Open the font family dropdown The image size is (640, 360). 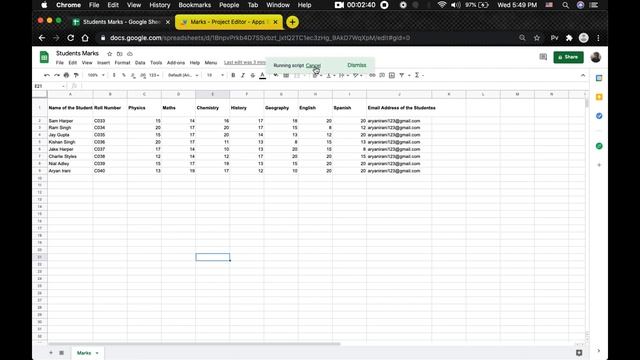pos(183,75)
